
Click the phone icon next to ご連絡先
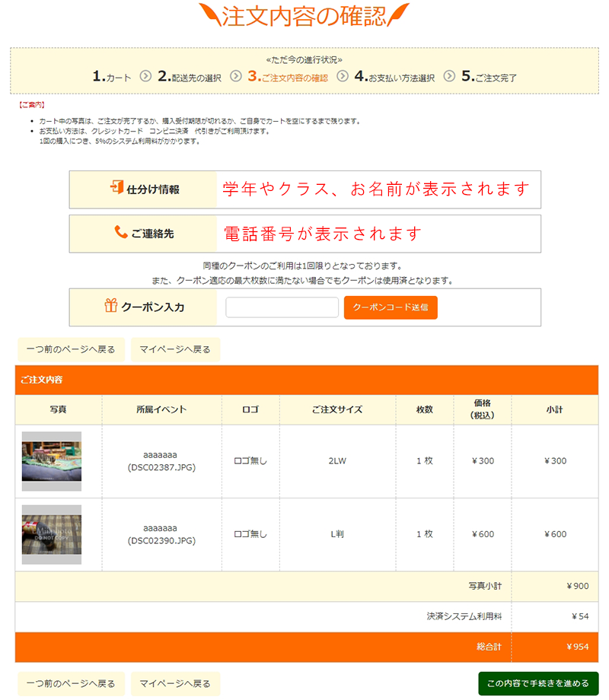(x=121, y=233)
